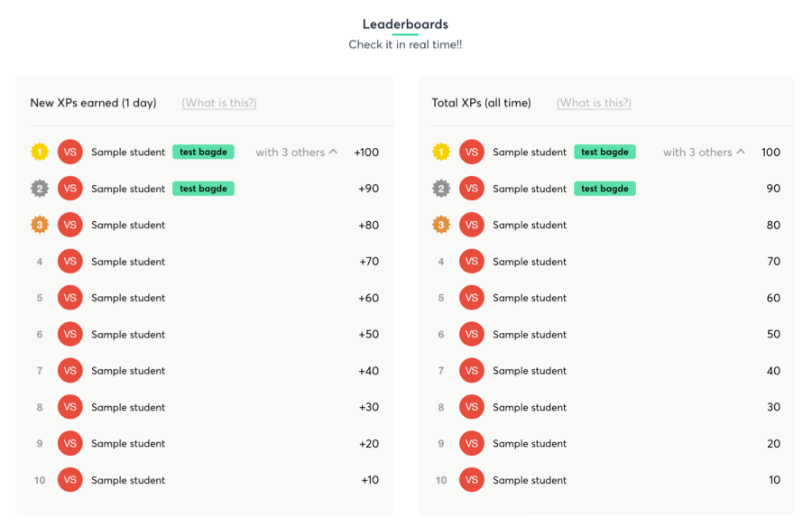The width and height of the screenshot is (812, 527).
Task: Click the silver rank 2 medal in New XPs
Action: coord(40,189)
